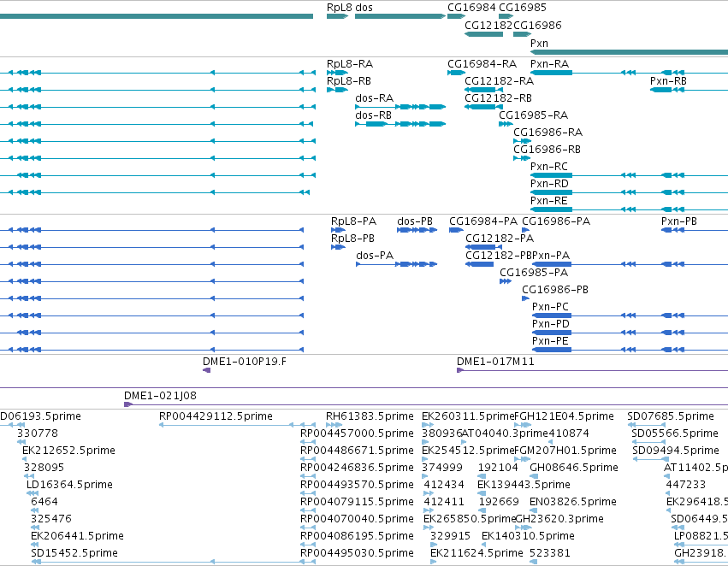Click the Pxn-PB protein label
Image resolution: width=728 pixels, height=566 pixels.
(678, 221)
